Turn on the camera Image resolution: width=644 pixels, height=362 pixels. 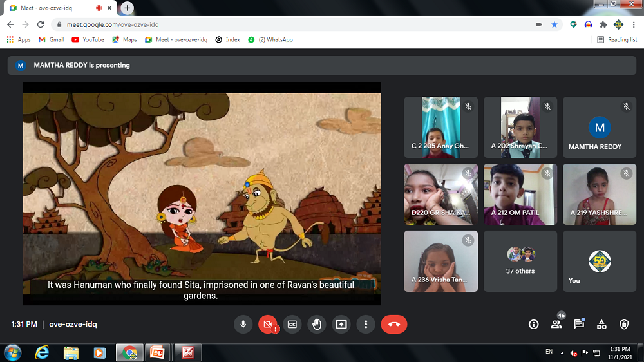[x=267, y=325]
